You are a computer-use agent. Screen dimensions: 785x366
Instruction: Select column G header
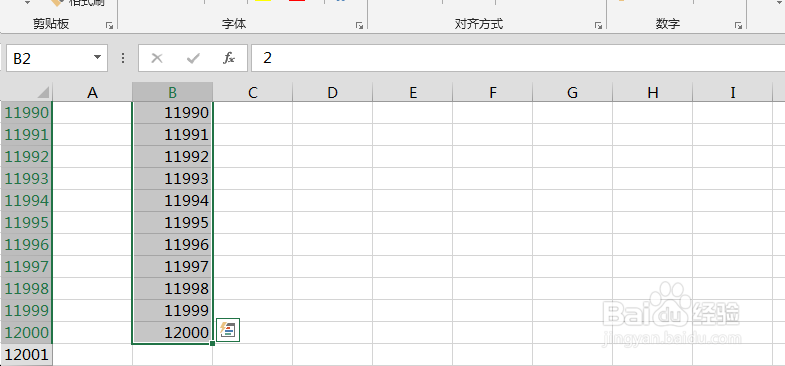573,92
